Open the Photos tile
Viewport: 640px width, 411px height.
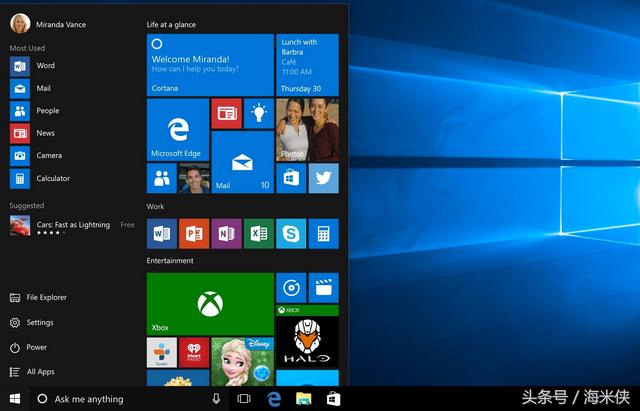(307, 130)
